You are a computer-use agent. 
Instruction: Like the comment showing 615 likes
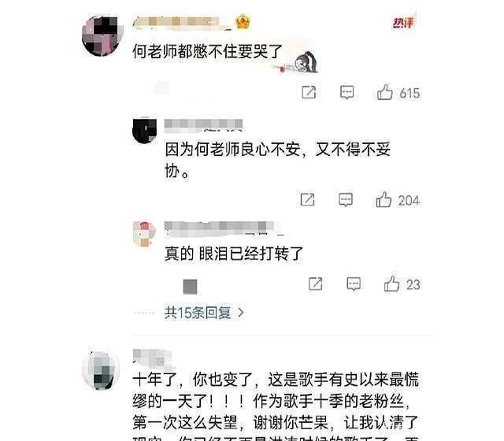[385, 92]
